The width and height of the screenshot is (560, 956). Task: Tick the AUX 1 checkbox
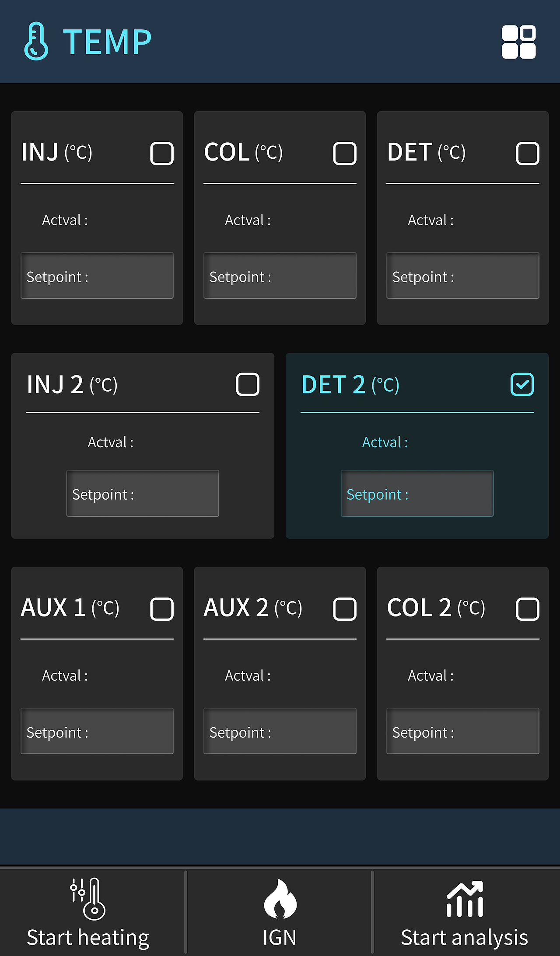click(162, 609)
